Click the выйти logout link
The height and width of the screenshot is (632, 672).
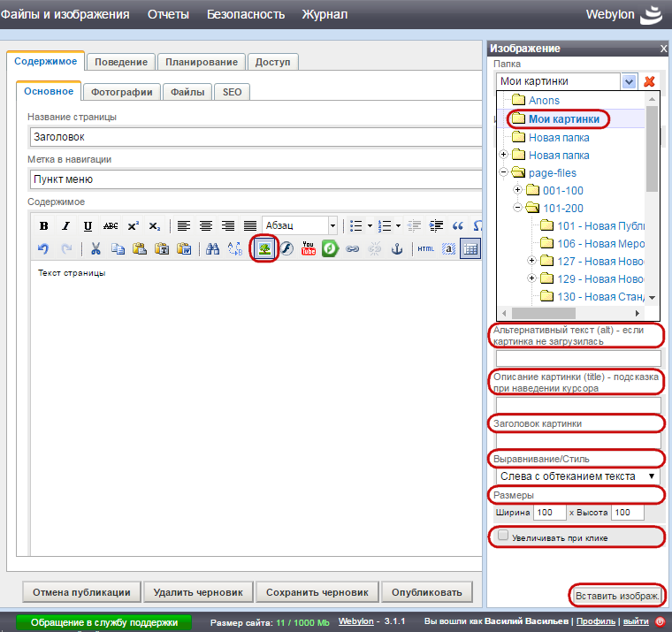click(x=636, y=621)
